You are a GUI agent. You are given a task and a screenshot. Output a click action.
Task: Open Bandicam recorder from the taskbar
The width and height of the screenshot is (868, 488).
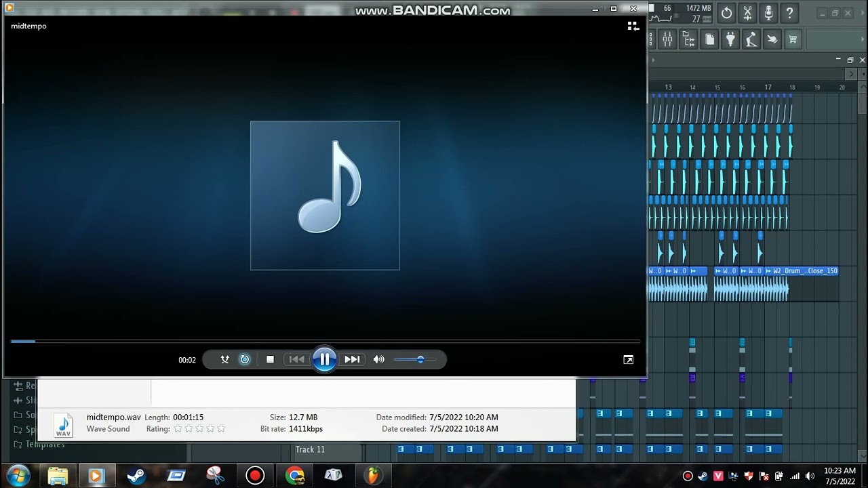(255, 476)
